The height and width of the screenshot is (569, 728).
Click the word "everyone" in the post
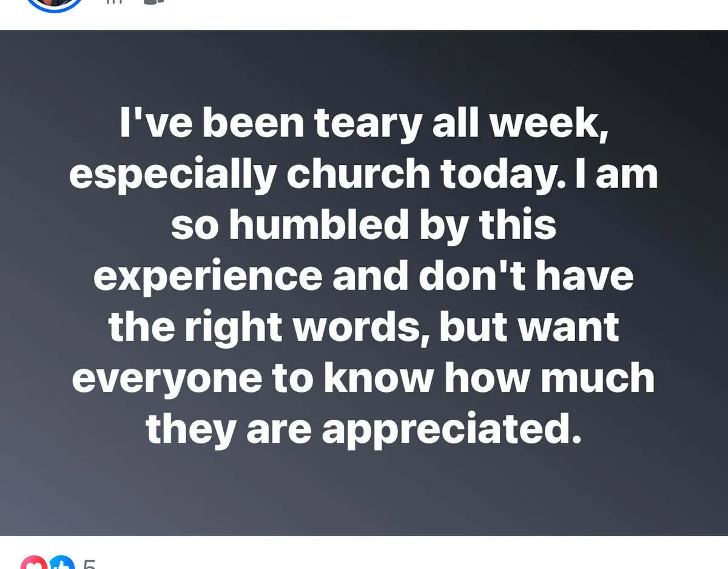(x=167, y=378)
